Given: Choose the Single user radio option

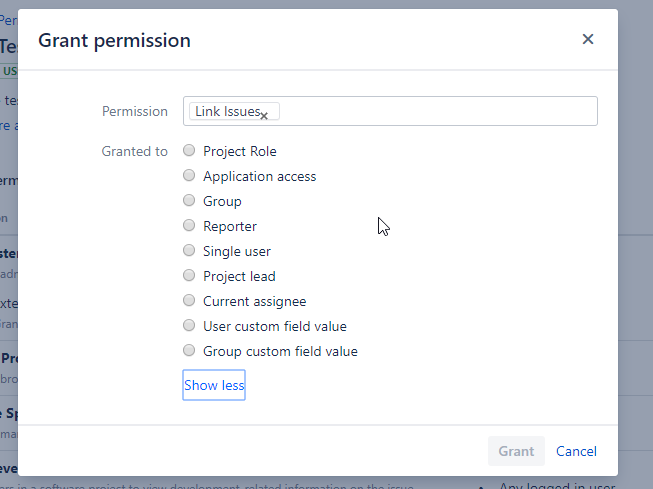Looking at the screenshot, I should pyautogui.click(x=189, y=251).
